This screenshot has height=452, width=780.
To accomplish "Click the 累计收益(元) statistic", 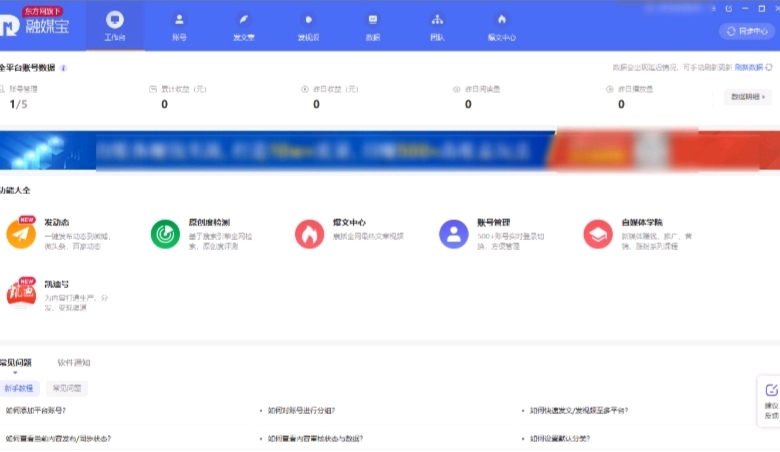I will (178, 97).
